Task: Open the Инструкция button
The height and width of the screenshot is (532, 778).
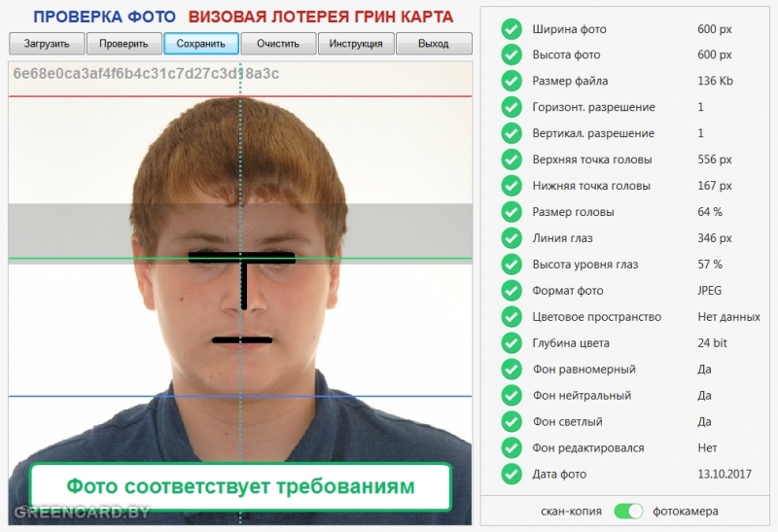Action: (x=356, y=44)
